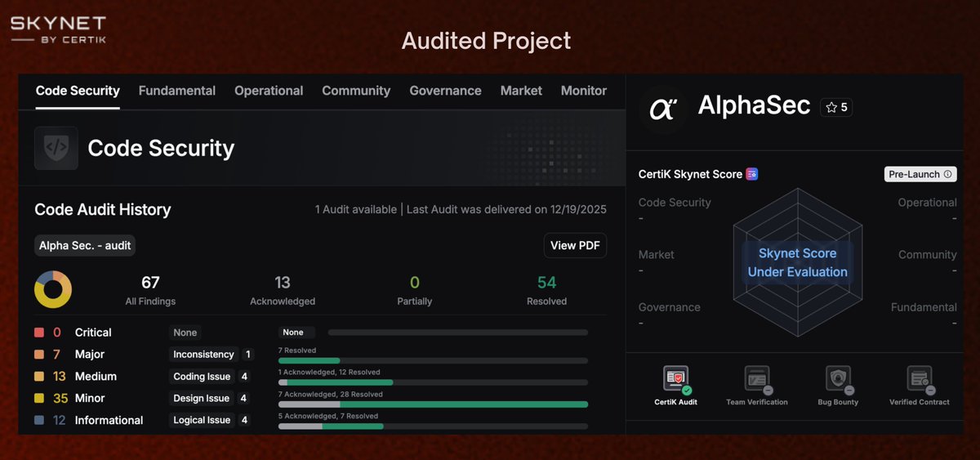This screenshot has width=980, height=460.
Task: Click the Design Issue category tag
Action: (x=202, y=399)
